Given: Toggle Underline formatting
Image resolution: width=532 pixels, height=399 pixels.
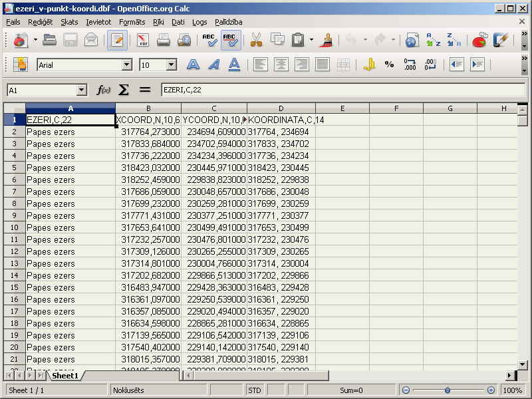Looking at the screenshot, I should (235, 65).
